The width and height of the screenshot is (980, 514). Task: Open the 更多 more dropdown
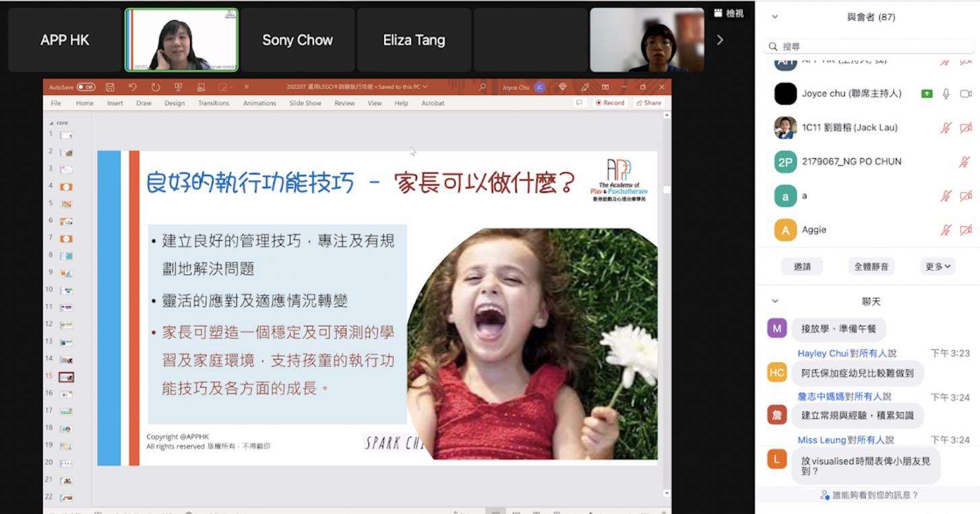938,266
